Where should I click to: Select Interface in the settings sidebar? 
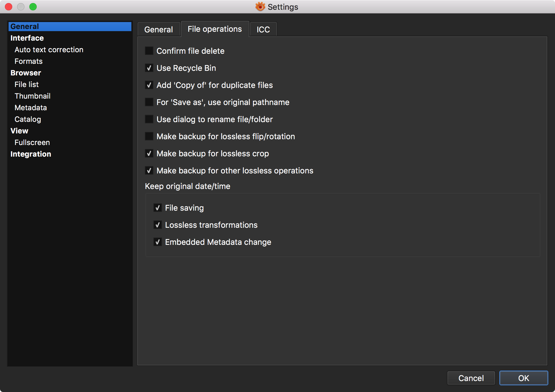point(27,38)
